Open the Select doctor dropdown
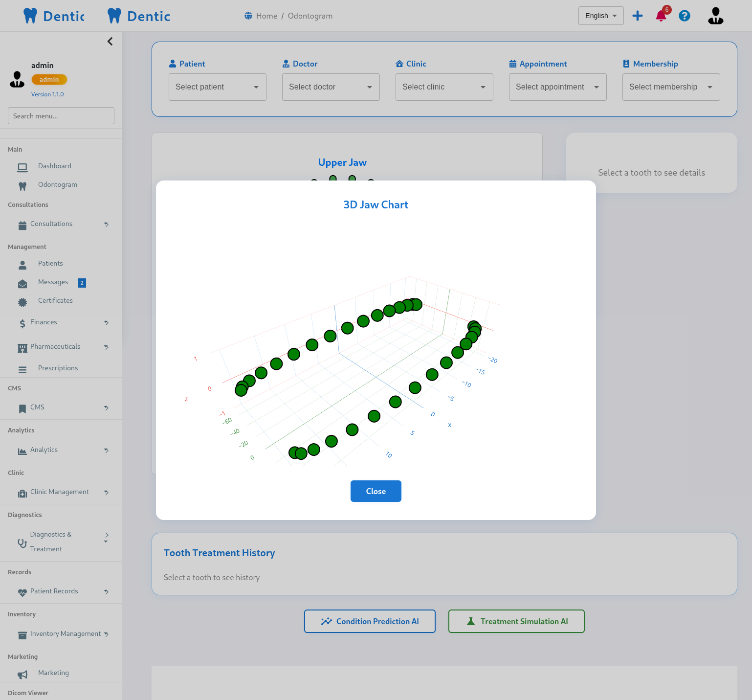 pyautogui.click(x=331, y=87)
